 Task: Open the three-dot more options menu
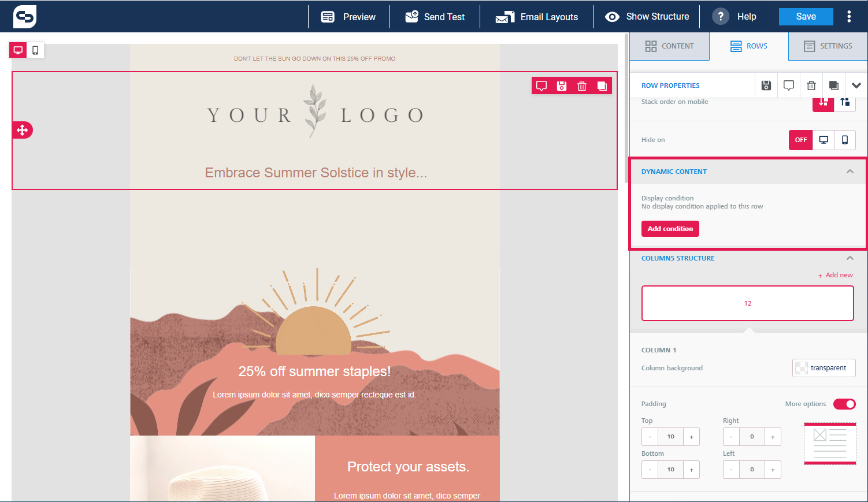tap(849, 17)
